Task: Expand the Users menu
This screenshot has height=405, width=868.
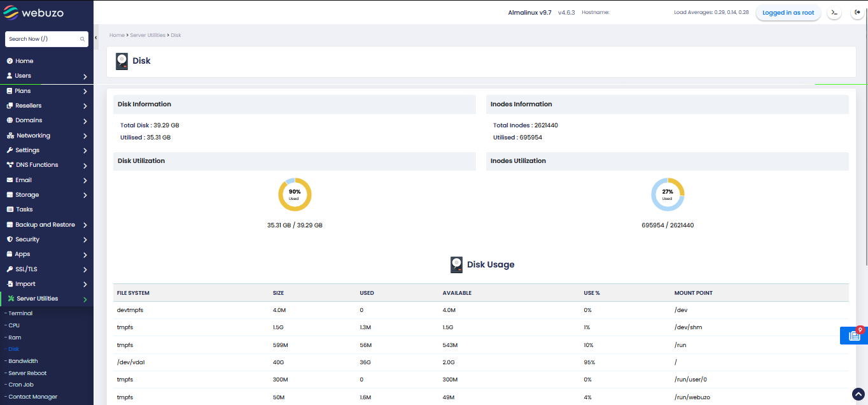Action: pyautogui.click(x=46, y=76)
